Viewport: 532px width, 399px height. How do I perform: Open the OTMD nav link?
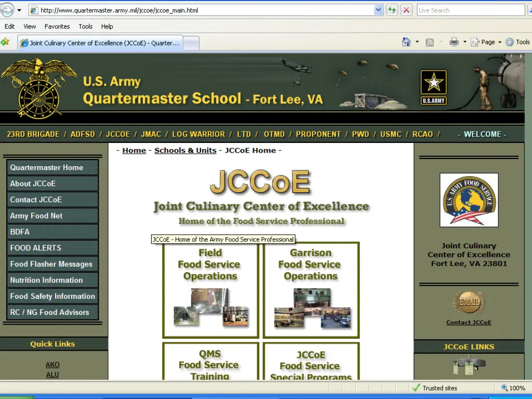click(274, 135)
